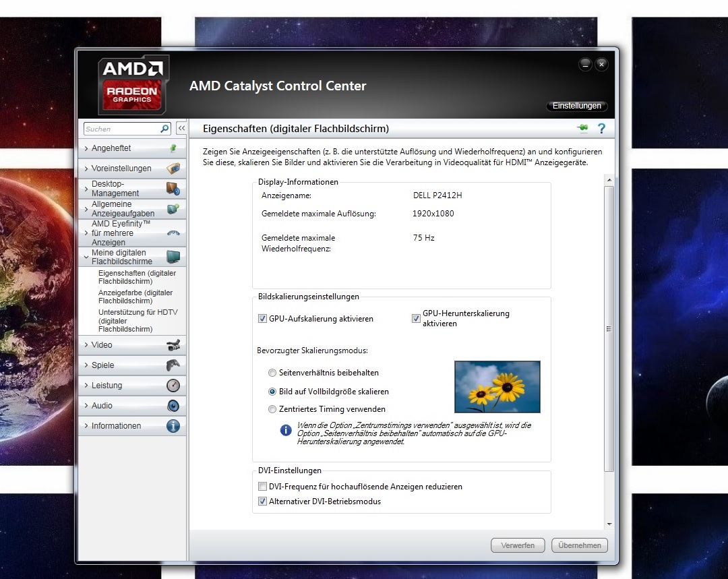This screenshot has width=728, height=579.
Task: Disable GPU-Aufskalierung aktivieren checkbox
Action: point(262,319)
